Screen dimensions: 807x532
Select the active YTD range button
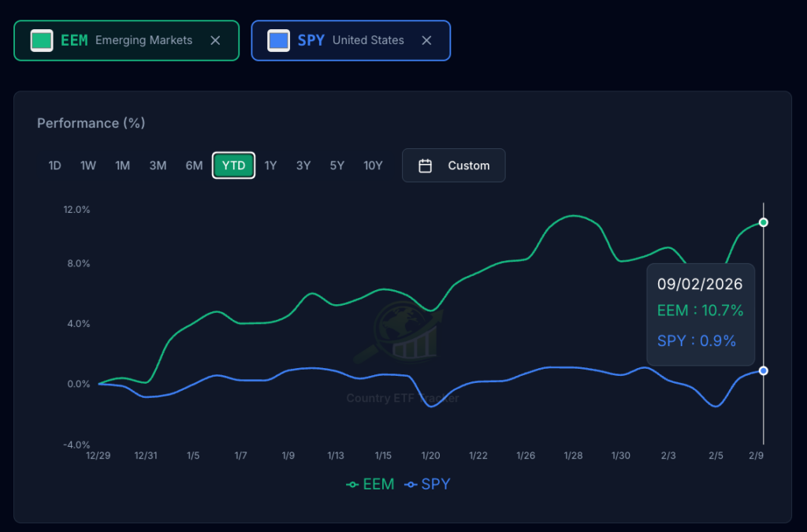(233, 166)
